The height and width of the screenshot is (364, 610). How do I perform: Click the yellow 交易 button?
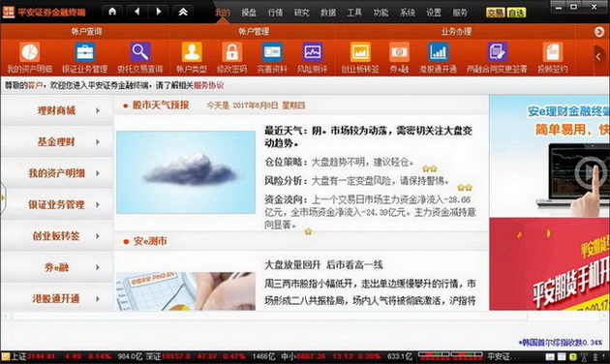click(495, 13)
